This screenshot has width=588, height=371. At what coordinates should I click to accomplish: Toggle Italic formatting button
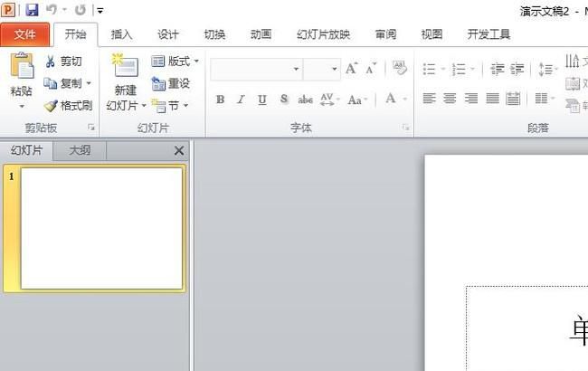click(x=241, y=99)
